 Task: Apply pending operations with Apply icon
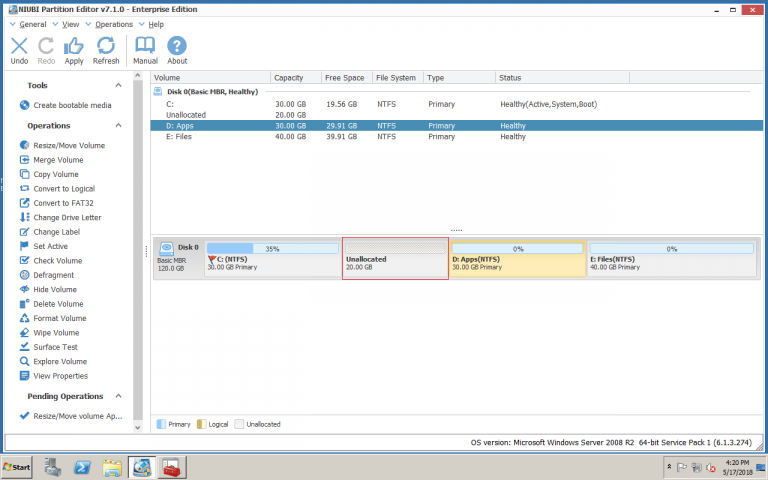(74, 50)
